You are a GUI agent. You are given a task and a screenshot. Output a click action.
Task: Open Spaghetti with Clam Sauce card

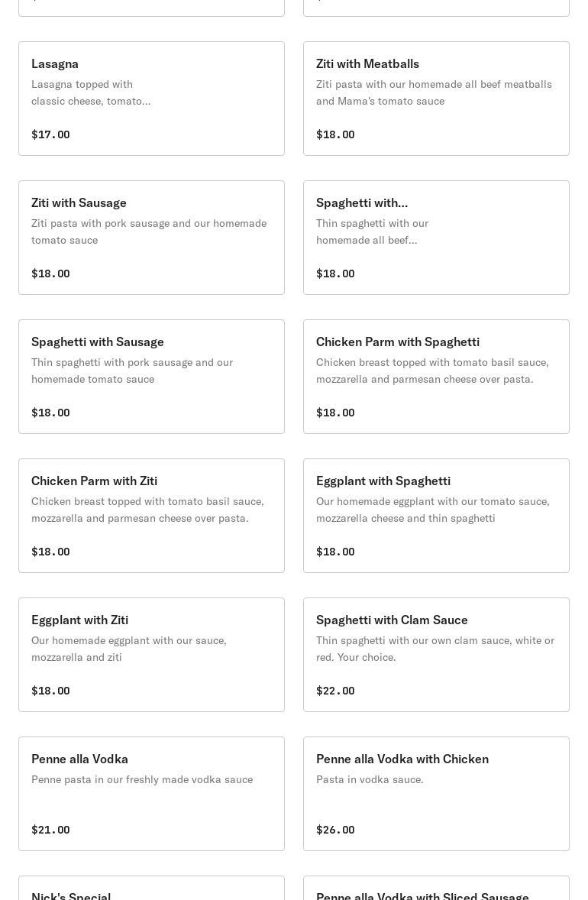pyautogui.click(x=436, y=655)
